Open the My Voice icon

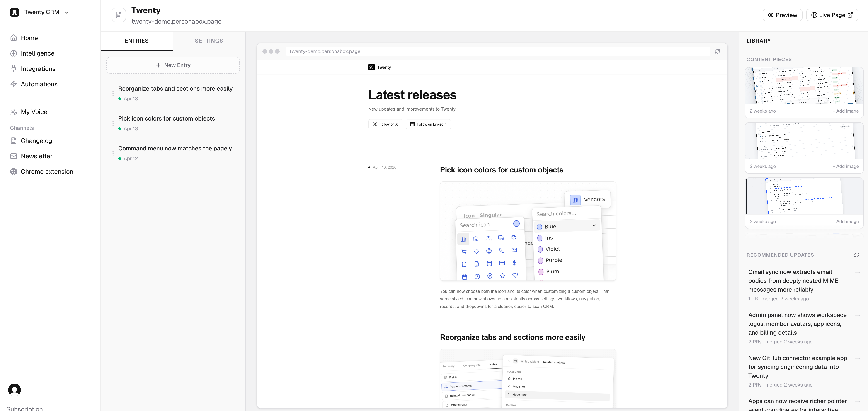(13, 112)
